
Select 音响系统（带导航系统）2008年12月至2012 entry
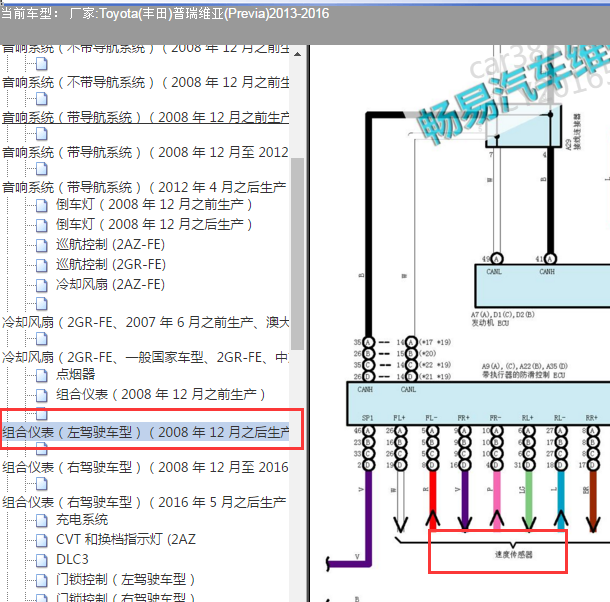[x=145, y=152]
